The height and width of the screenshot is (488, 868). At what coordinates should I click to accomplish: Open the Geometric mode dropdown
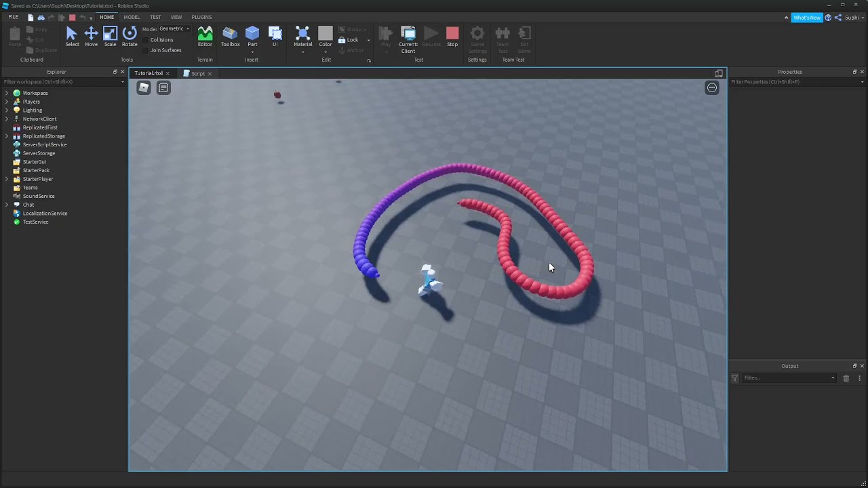tap(174, 29)
